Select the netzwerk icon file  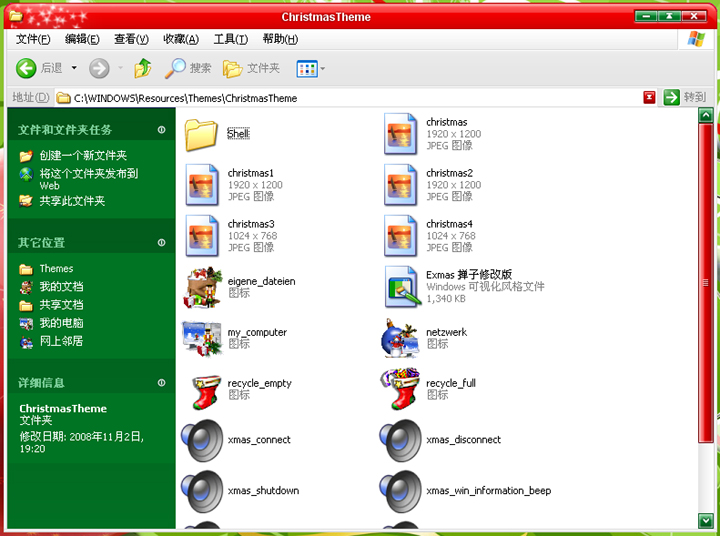coord(400,338)
